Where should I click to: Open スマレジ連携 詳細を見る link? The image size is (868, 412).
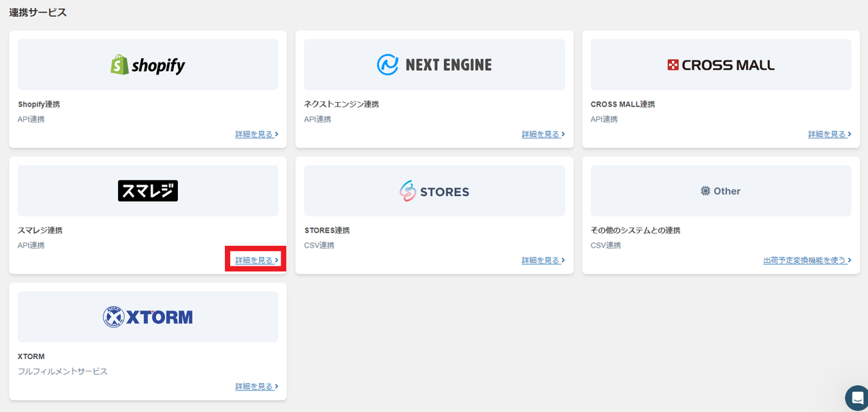coord(257,260)
